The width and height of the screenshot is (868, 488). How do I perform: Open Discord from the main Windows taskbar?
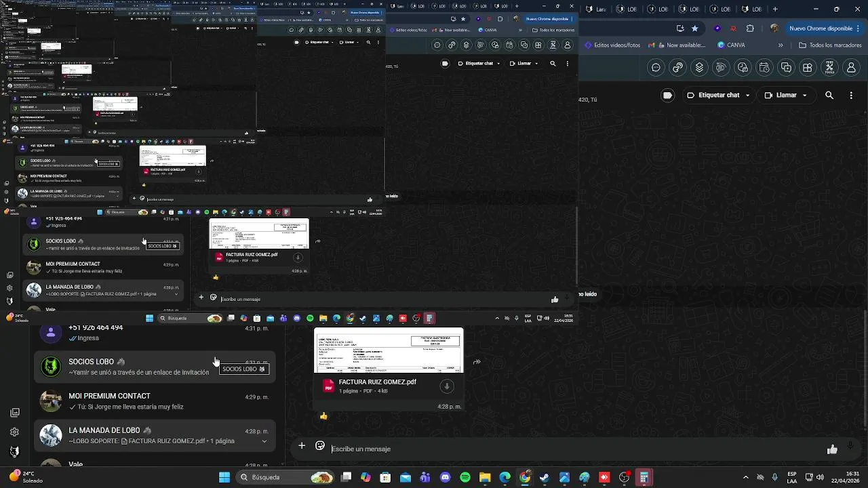point(445,477)
